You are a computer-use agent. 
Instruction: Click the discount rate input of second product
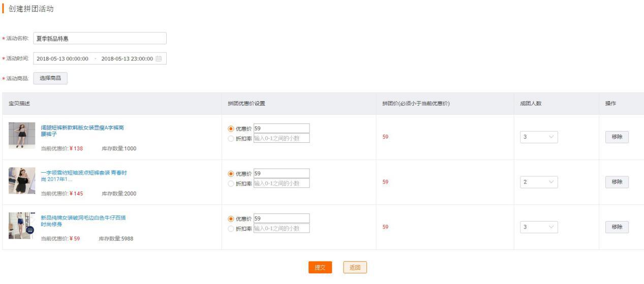(281, 183)
